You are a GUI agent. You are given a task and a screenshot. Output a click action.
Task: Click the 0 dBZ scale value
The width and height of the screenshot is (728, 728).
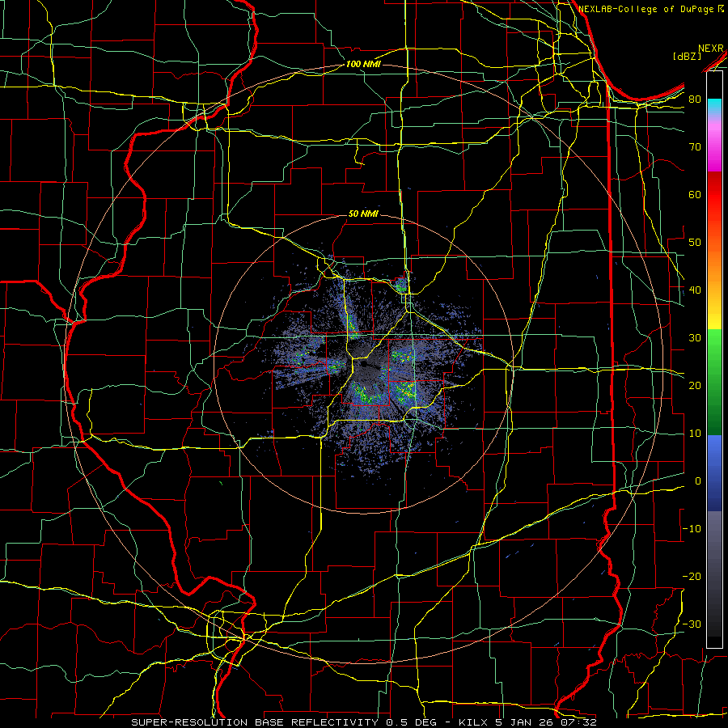point(698,481)
